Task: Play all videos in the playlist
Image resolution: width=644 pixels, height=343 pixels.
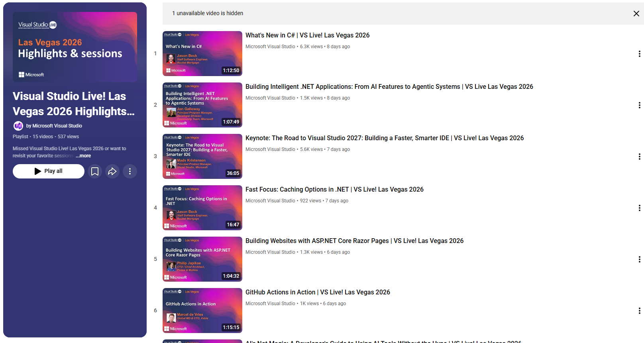Action: point(49,171)
